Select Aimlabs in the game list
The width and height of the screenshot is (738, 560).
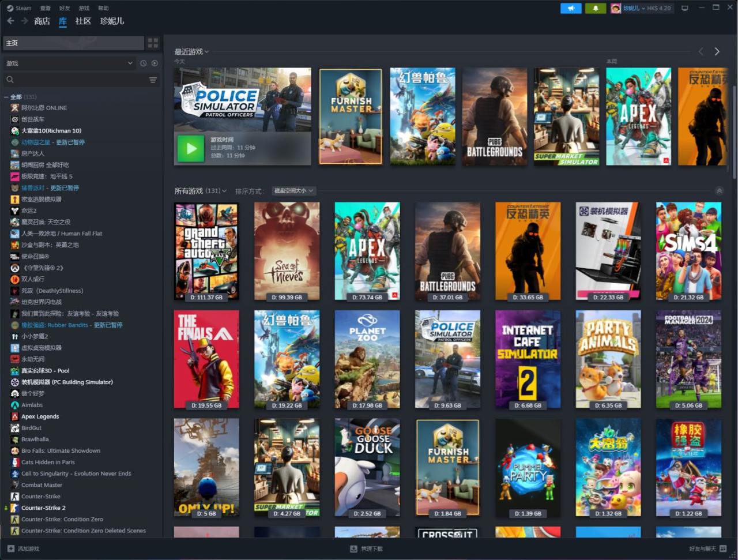click(32, 405)
